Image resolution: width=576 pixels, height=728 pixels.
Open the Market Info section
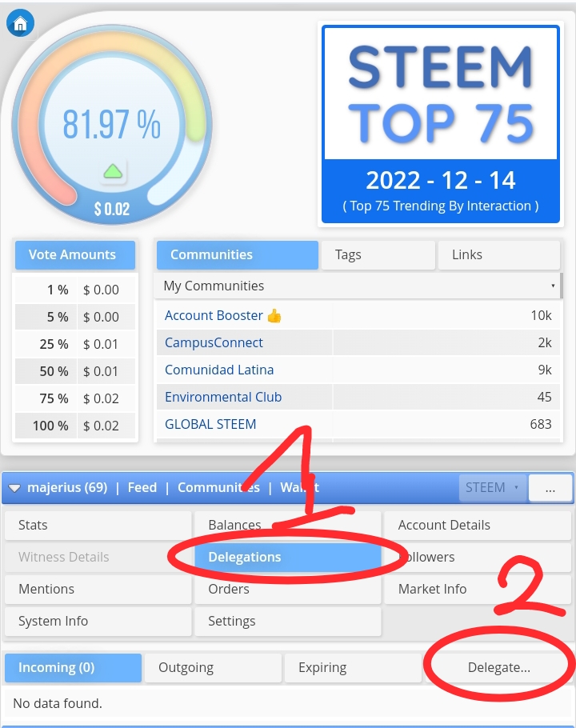[478, 589]
